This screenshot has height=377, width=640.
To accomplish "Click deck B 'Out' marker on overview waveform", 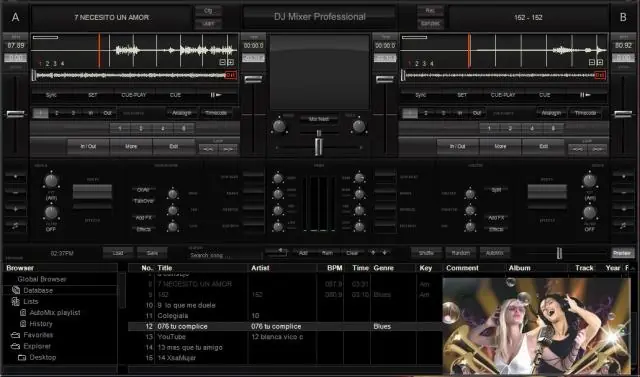I will click(600, 75).
